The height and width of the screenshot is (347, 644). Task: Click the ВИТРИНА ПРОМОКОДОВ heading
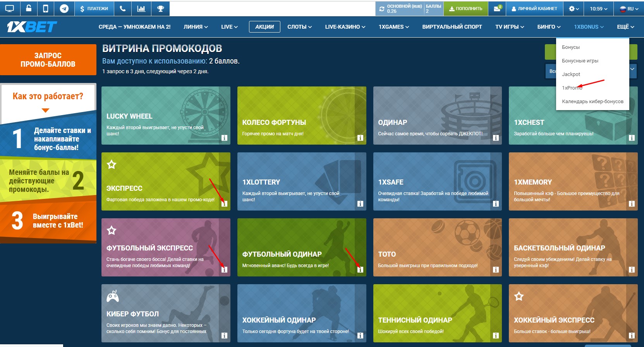pyautogui.click(x=162, y=48)
